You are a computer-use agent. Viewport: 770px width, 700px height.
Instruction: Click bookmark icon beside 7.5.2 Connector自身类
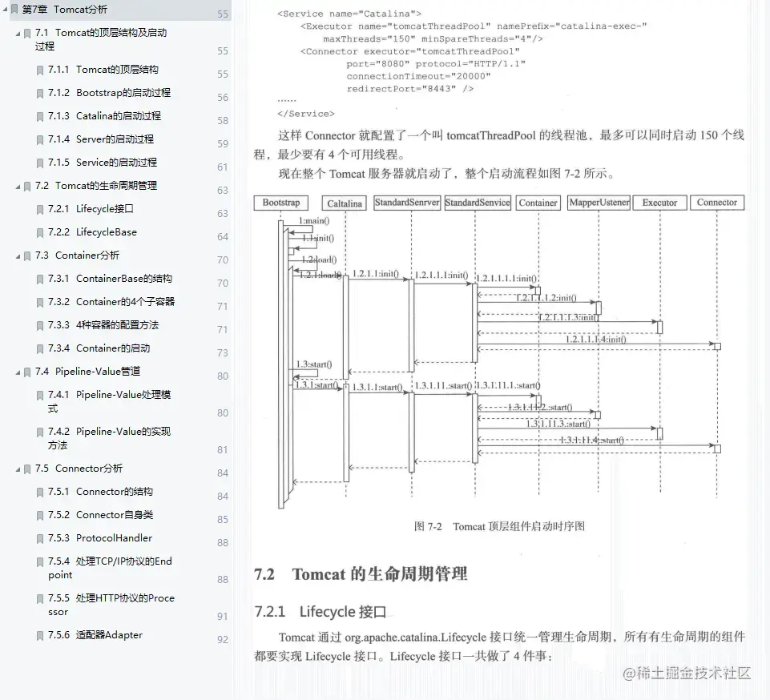pos(40,516)
